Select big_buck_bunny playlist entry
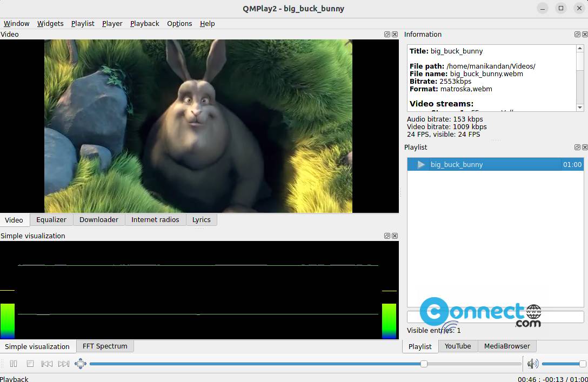The width and height of the screenshot is (588, 382). pos(496,165)
